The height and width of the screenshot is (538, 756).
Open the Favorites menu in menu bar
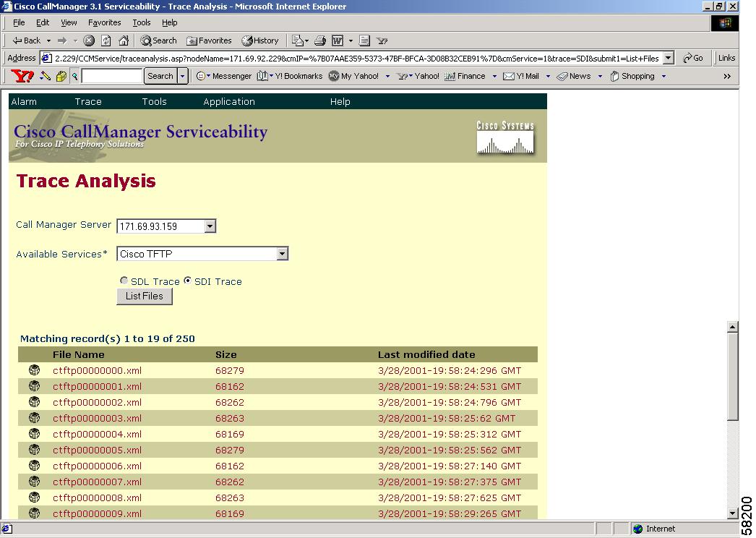(x=104, y=22)
